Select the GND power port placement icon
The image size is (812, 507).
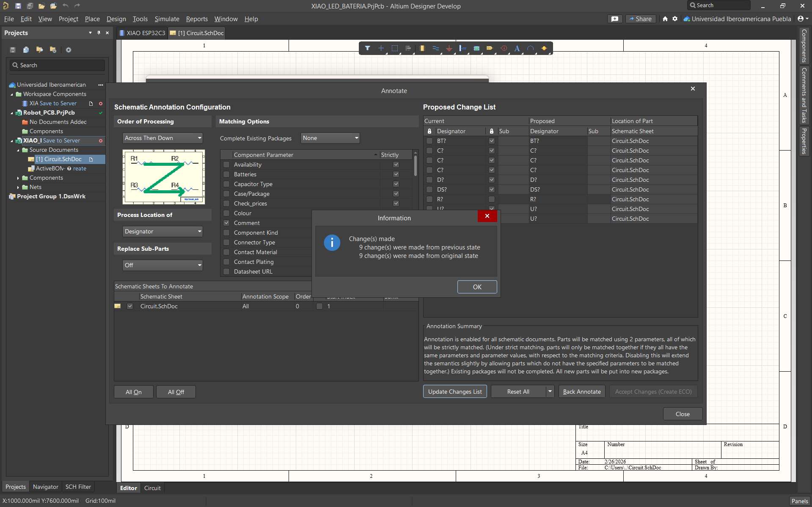[x=449, y=48]
